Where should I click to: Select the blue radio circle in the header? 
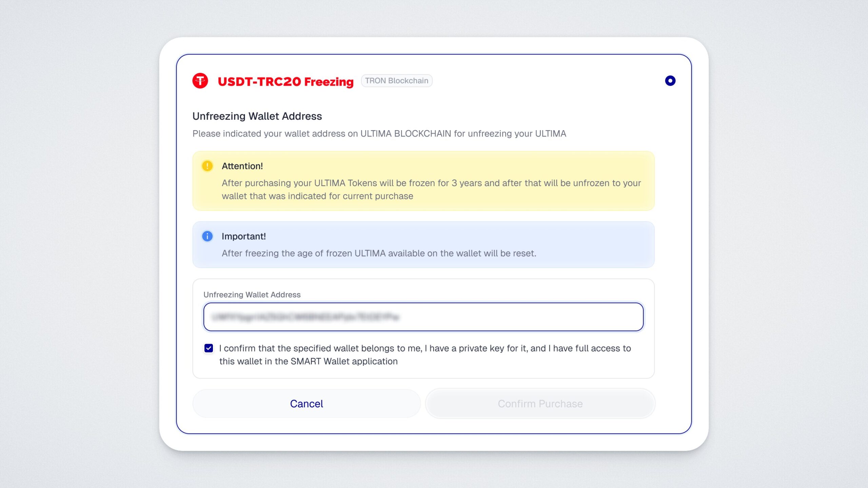670,81
